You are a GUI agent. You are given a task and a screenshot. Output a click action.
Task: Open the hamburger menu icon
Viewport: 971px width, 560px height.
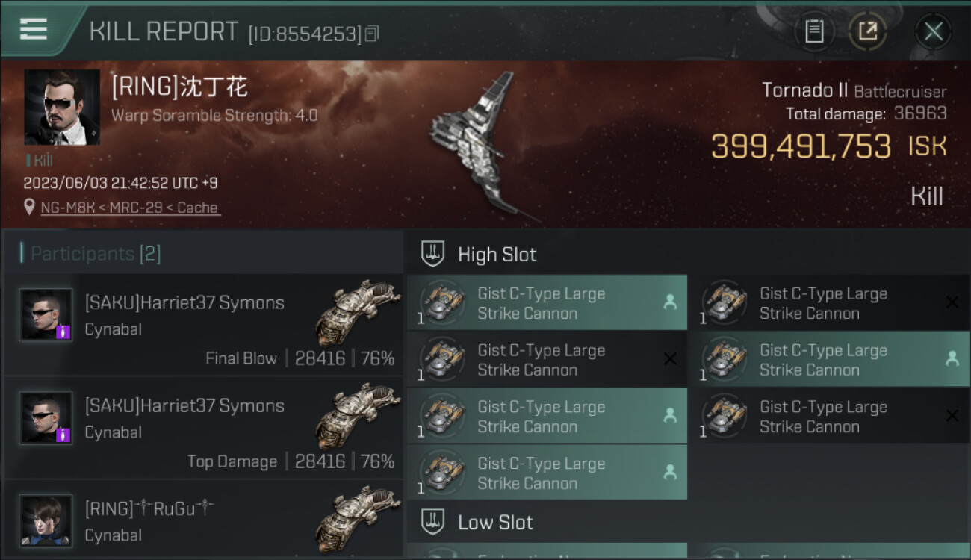tap(34, 29)
